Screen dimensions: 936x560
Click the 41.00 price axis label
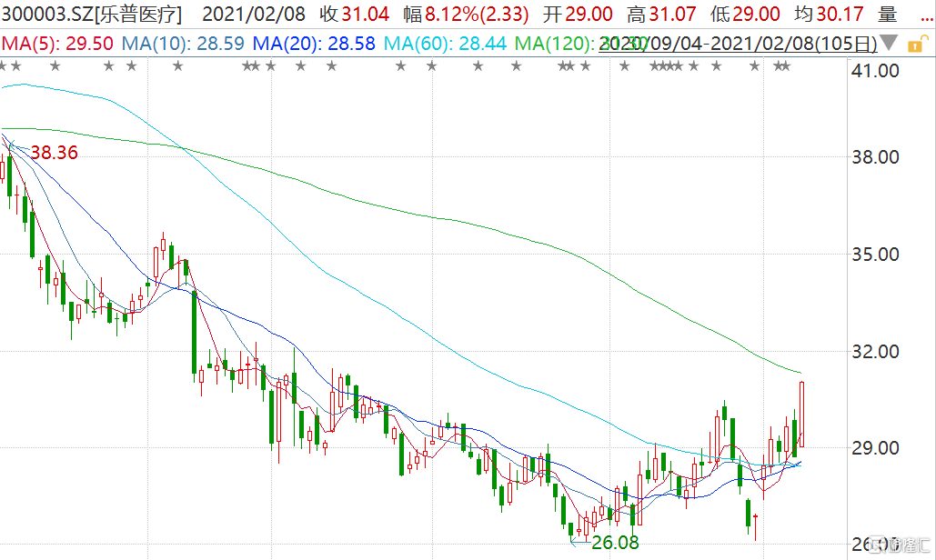875,71
